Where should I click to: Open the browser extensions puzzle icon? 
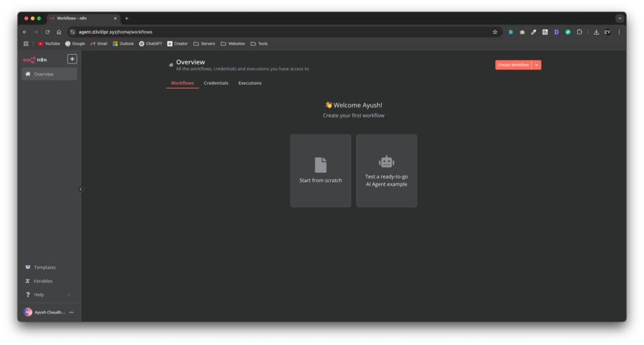click(579, 32)
